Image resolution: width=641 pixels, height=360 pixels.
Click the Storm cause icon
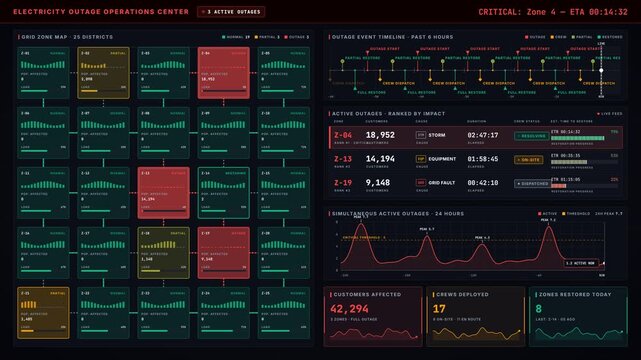click(x=421, y=135)
